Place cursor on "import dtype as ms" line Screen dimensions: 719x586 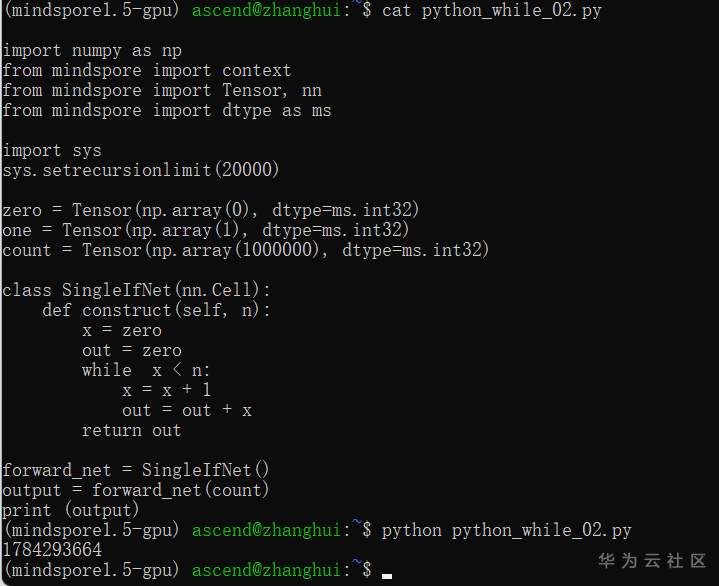166,110
